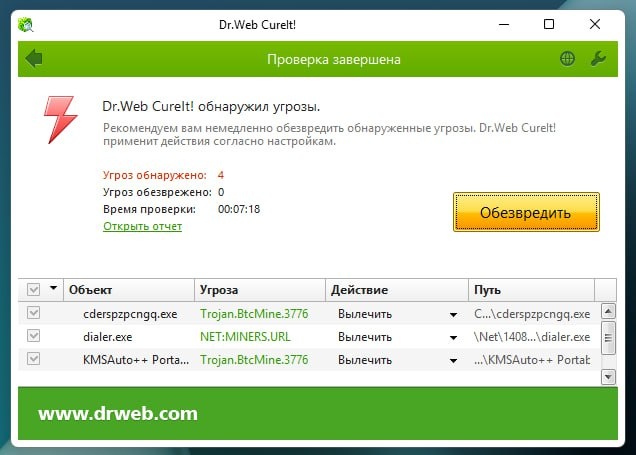This screenshot has width=636, height=455.
Task: Open action dropdown for dialer.exe
Action: tap(453, 337)
